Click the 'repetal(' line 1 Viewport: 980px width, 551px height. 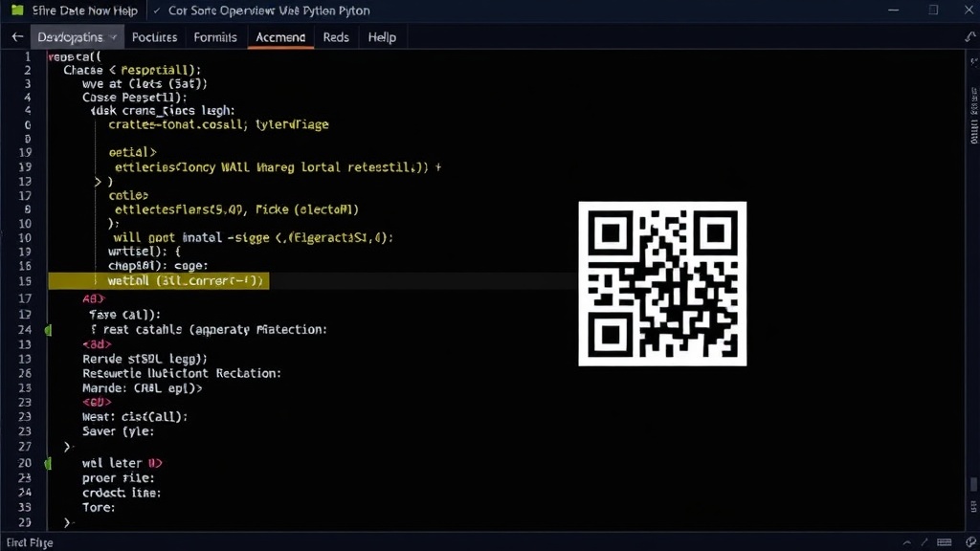coord(75,56)
